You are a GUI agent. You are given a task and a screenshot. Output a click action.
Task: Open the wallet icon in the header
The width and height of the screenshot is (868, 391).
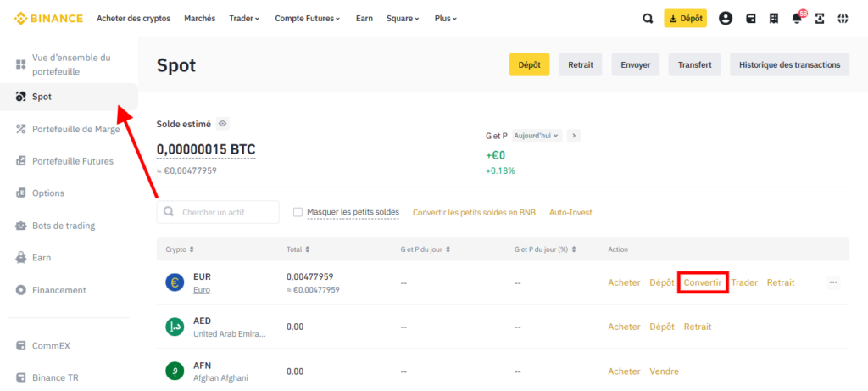tap(751, 19)
